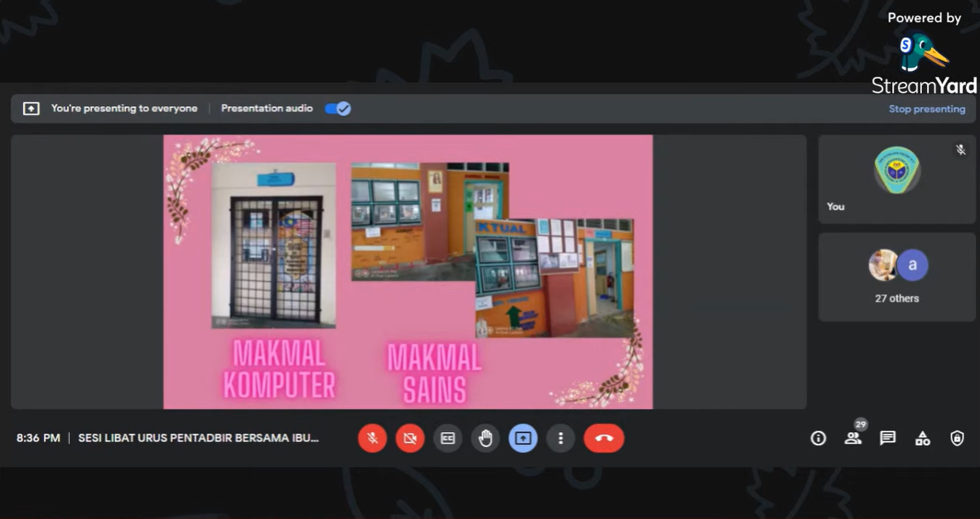Turn on the camera button

click(410, 438)
